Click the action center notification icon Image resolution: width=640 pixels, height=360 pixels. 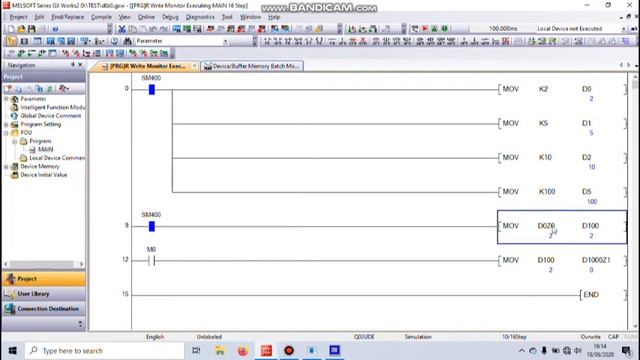[627, 351]
